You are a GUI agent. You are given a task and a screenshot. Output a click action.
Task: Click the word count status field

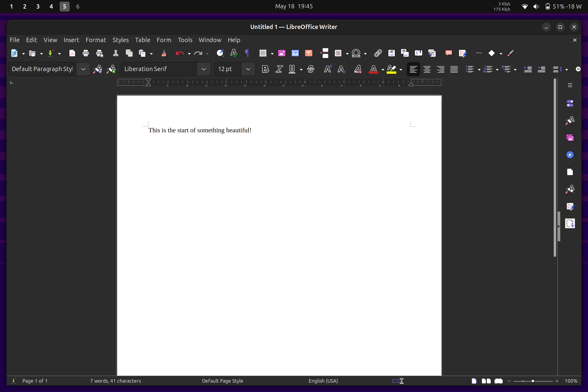116,381
